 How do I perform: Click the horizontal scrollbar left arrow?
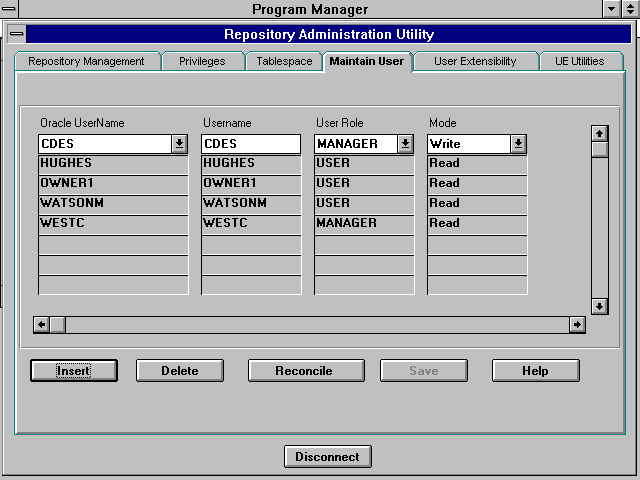[41, 324]
